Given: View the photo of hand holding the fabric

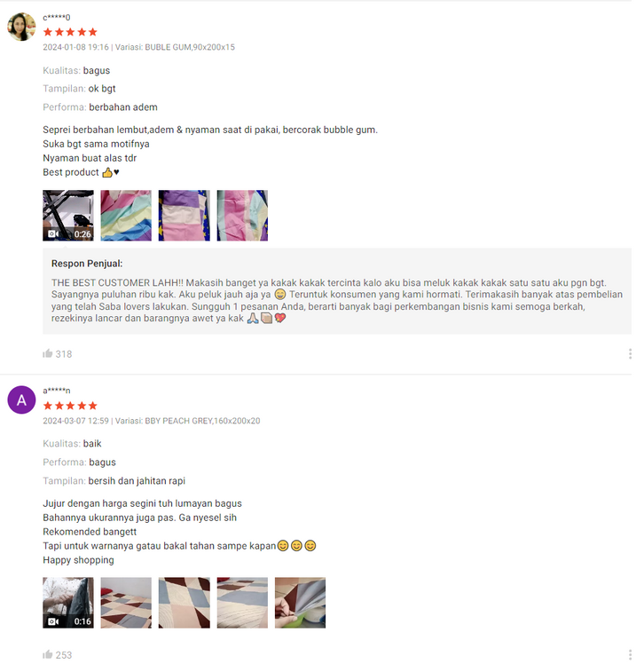Looking at the screenshot, I should pos(301,602).
